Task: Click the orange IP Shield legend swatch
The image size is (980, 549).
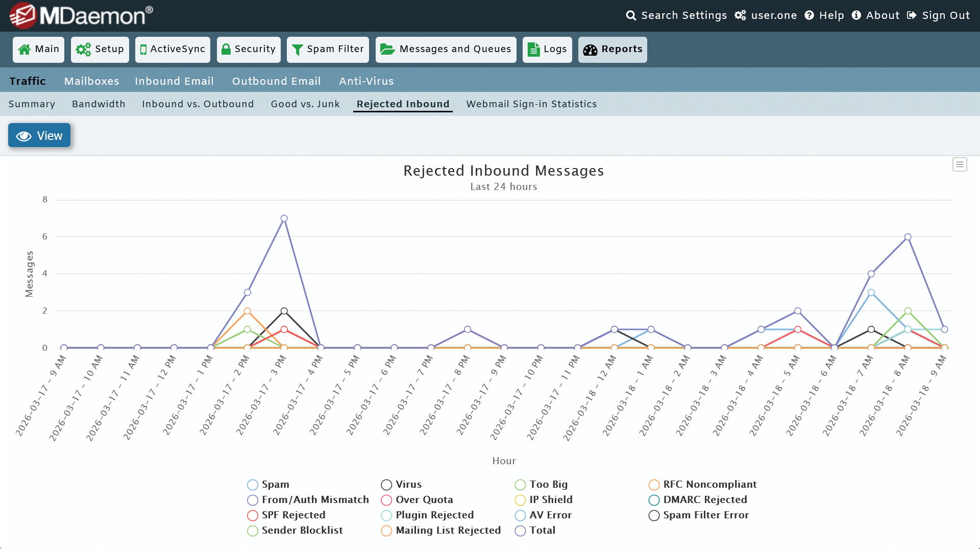Action: (x=520, y=500)
